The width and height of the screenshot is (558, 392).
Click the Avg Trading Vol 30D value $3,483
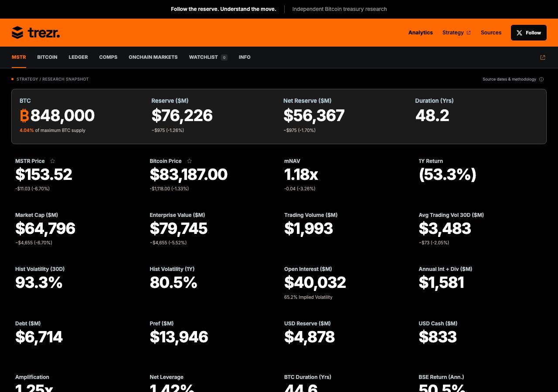pyautogui.click(x=445, y=229)
